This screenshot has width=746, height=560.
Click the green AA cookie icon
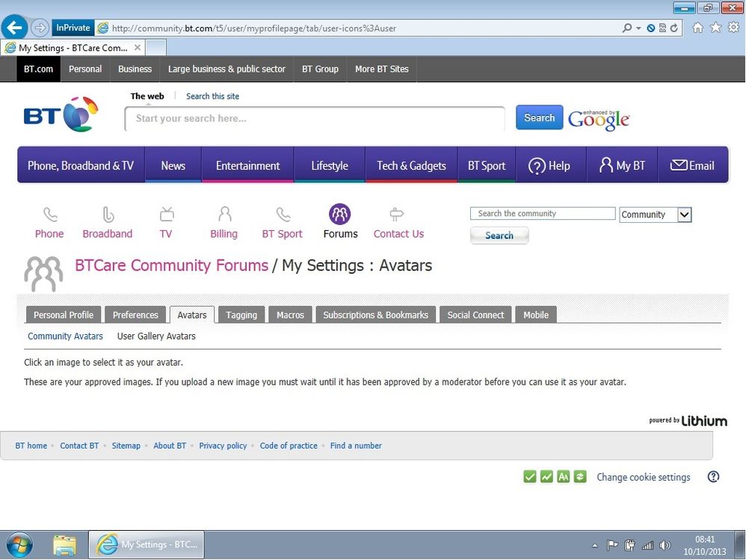[x=564, y=476]
